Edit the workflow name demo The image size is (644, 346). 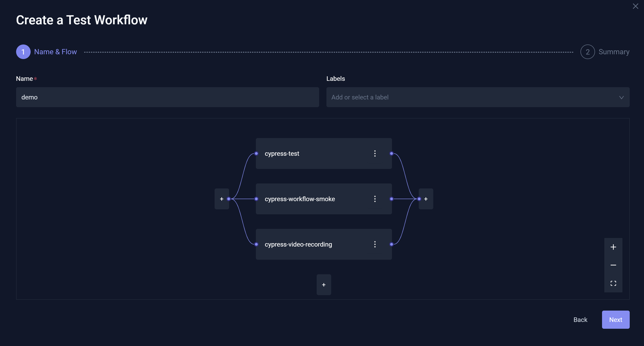tap(167, 97)
